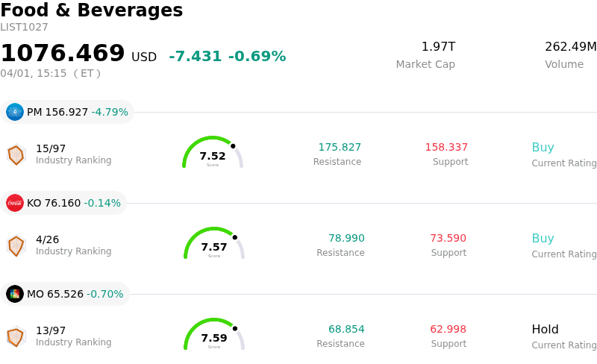The height and width of the screenshot is (364, 597).
Task: Click the Hold rating for MO
Action: tap(545, 330)
